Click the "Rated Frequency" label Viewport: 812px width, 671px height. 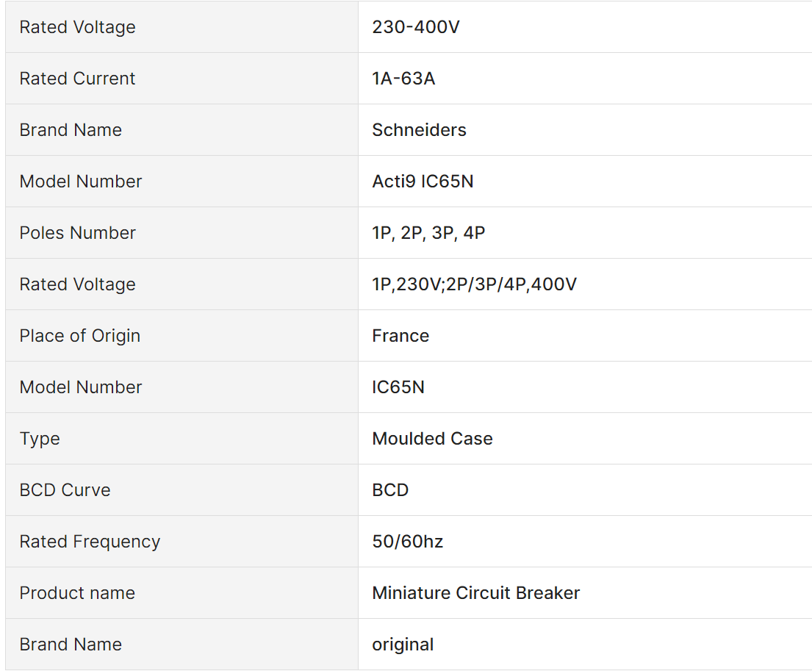point(90,542)
